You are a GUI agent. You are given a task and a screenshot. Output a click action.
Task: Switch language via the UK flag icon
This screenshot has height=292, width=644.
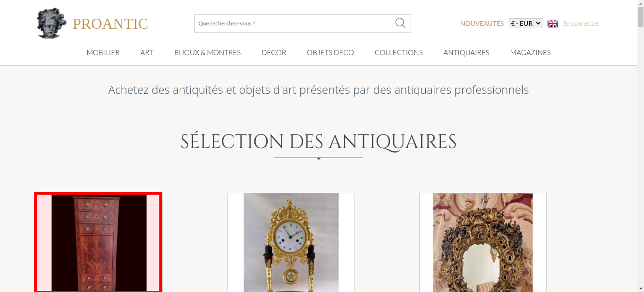point(553,23)
